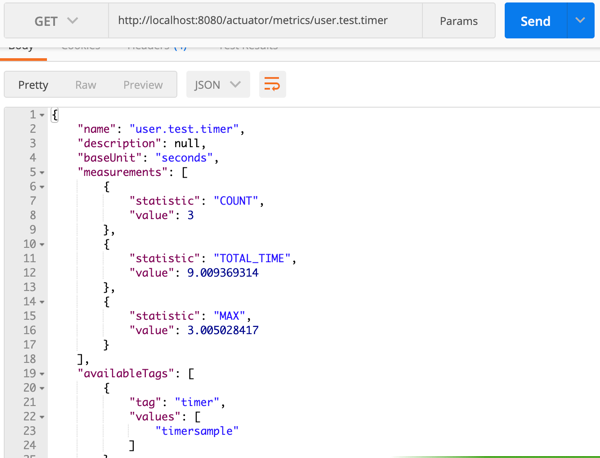Click the value 3.005028417
Image resolution: width=600 pixels, height=458 pixels.
click(223, 330)
